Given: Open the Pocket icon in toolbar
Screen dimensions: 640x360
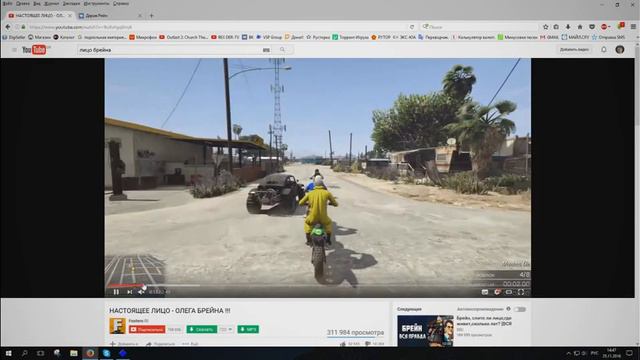Looking at the screenshot, I should [592, 27].
